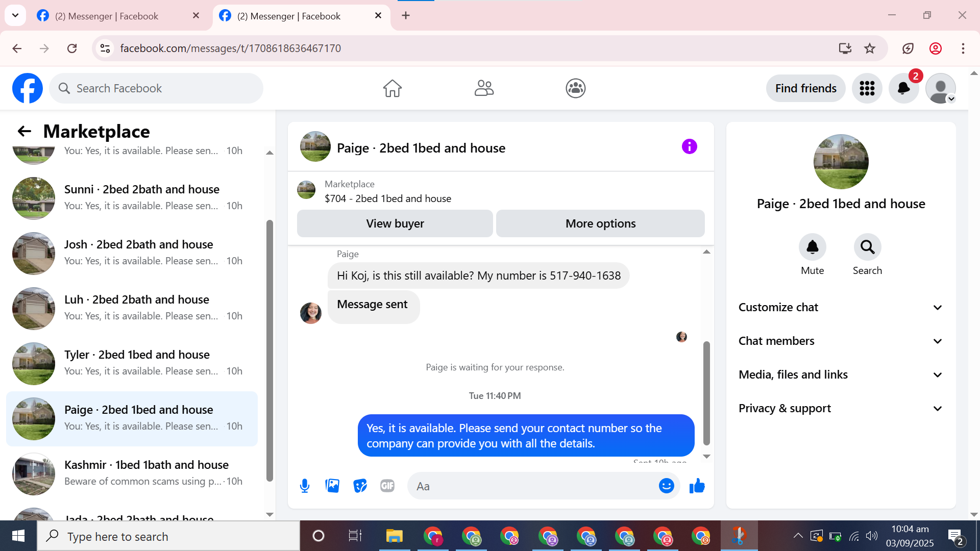
Task: Open Josh 2bed 2bath conversation
Action: pyautogui.click(x=132, y=253)
